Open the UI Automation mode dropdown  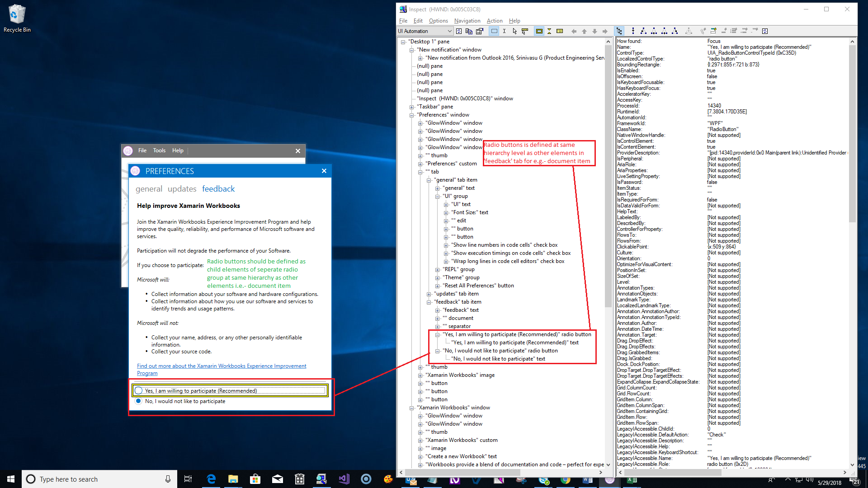point(425,31)
